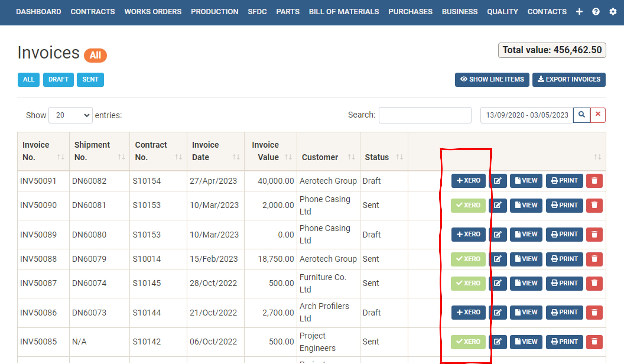
Task: Toggle the SENT invoices filter
Action: click(x=90, y=80)
